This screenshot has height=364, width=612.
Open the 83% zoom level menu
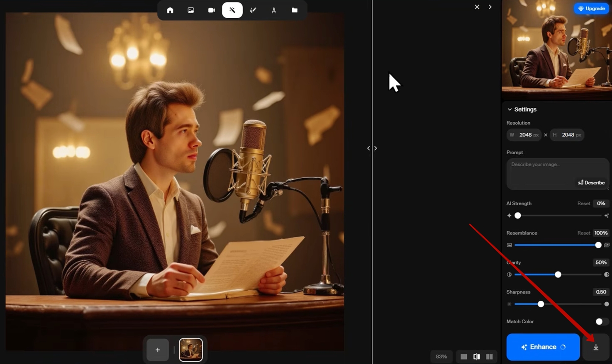[441, 357]
